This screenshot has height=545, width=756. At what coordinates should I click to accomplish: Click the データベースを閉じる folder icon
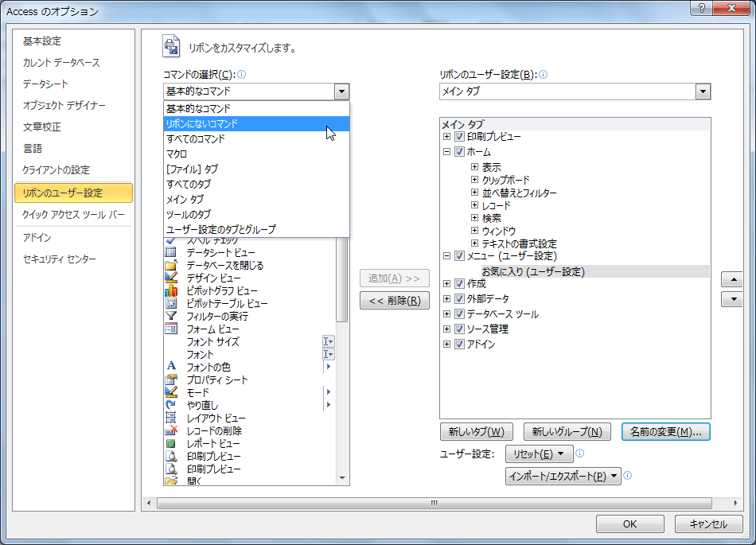tap(170, 265)
